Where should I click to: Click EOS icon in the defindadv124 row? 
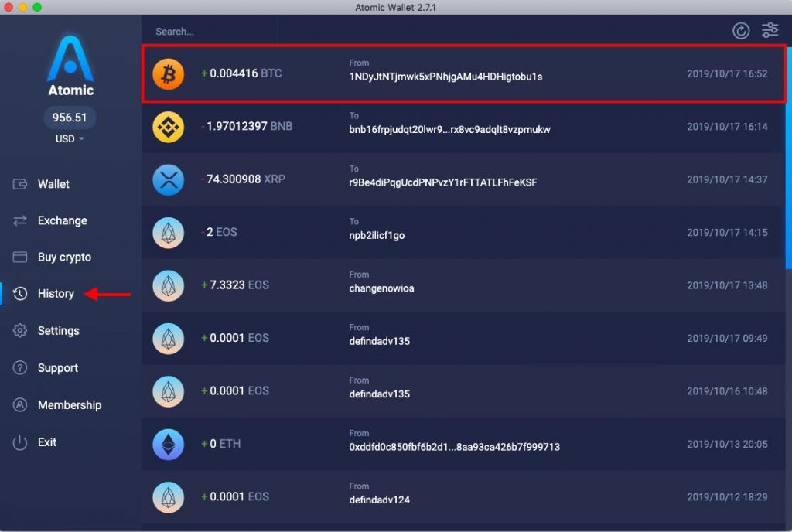[x=168, y=497]
